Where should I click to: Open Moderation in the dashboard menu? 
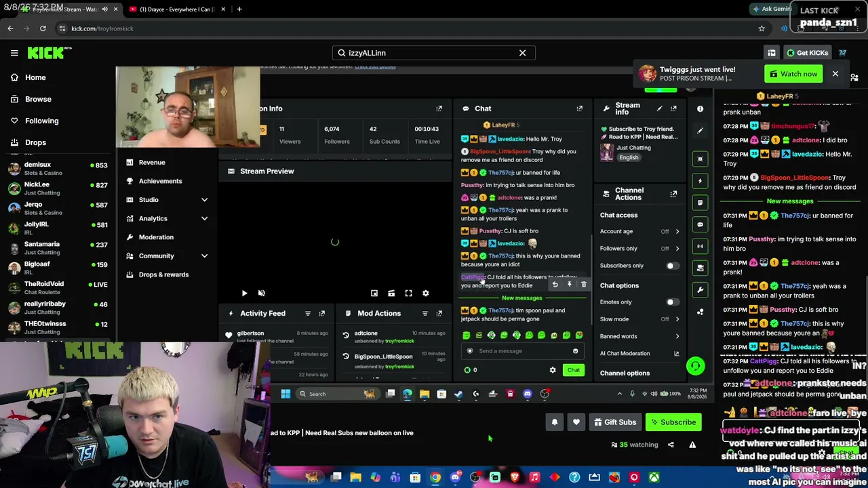pyautogui.click(x=156, y=237)
